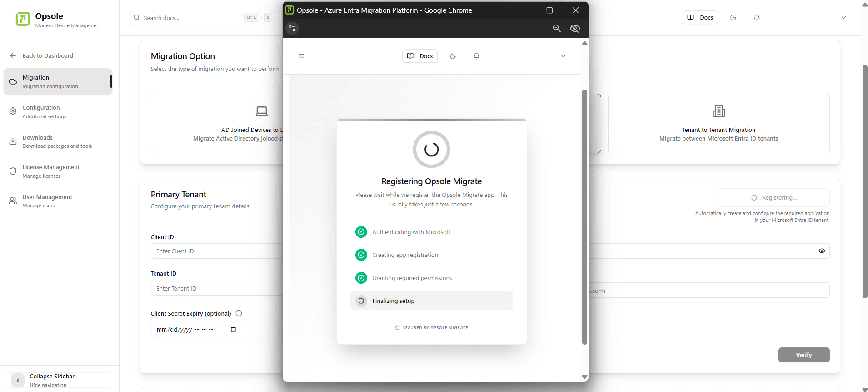
Task: Click Authenticating with Microsoft check icon
Action: coord(361,232)
